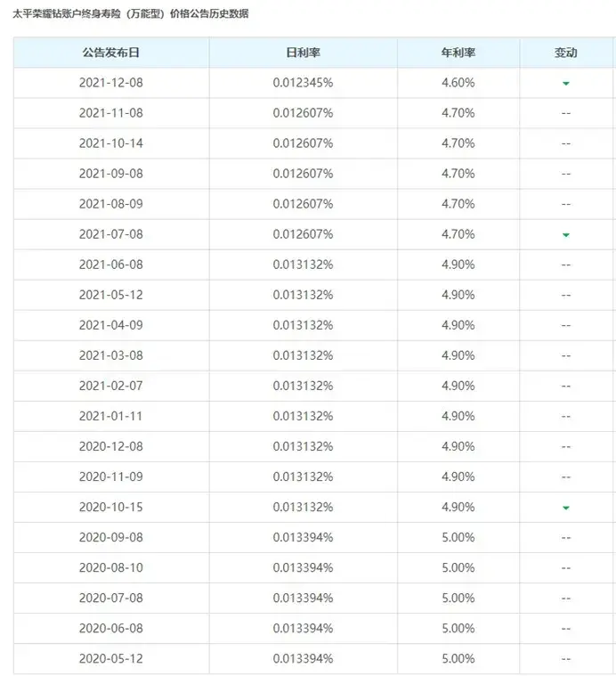Viewport: 616px width, 676px height.
Task: Click the 2020-05-12 date cell
Action: [110, 658]
